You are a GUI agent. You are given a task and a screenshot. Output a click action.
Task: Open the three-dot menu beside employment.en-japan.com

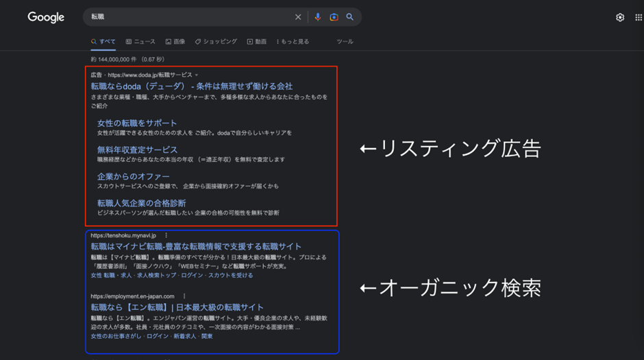pos(184,296)
